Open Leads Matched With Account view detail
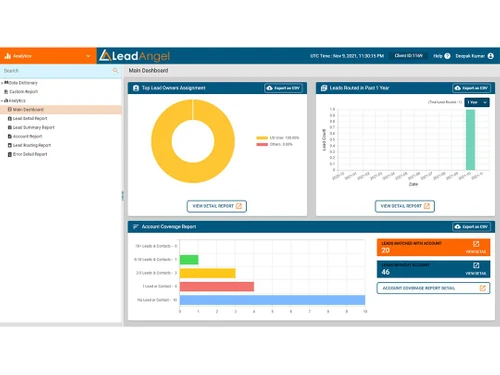The height and width of the screenshot is (375, 500). pos(476,248)
